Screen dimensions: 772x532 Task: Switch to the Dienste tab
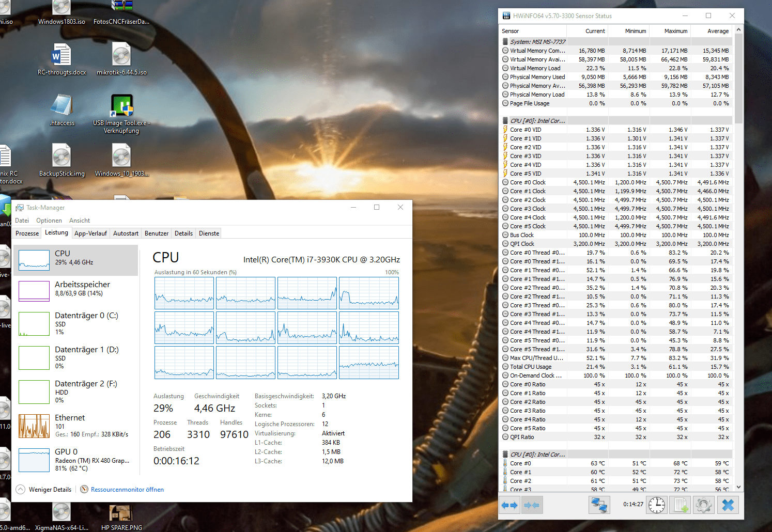(x=209, y=233)
